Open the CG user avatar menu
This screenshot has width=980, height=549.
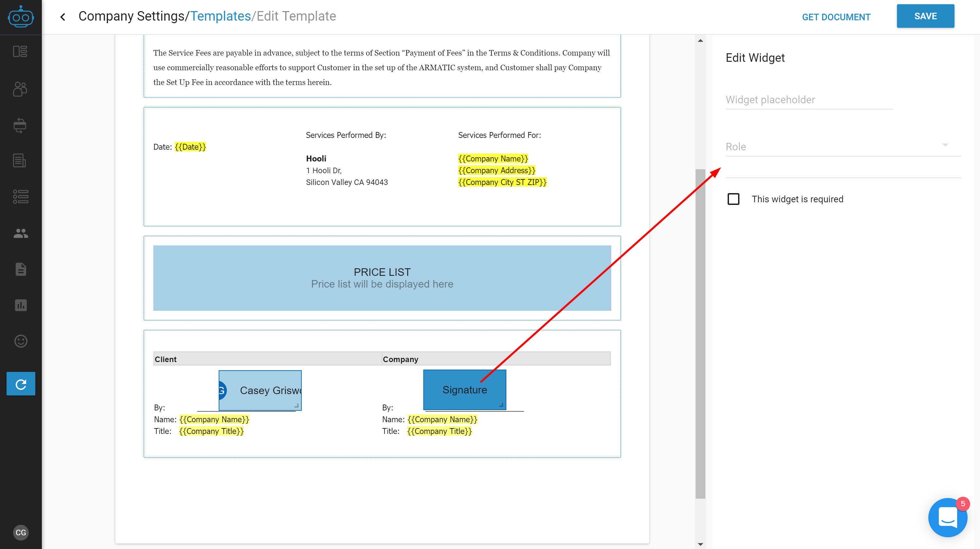pos(21,532)
